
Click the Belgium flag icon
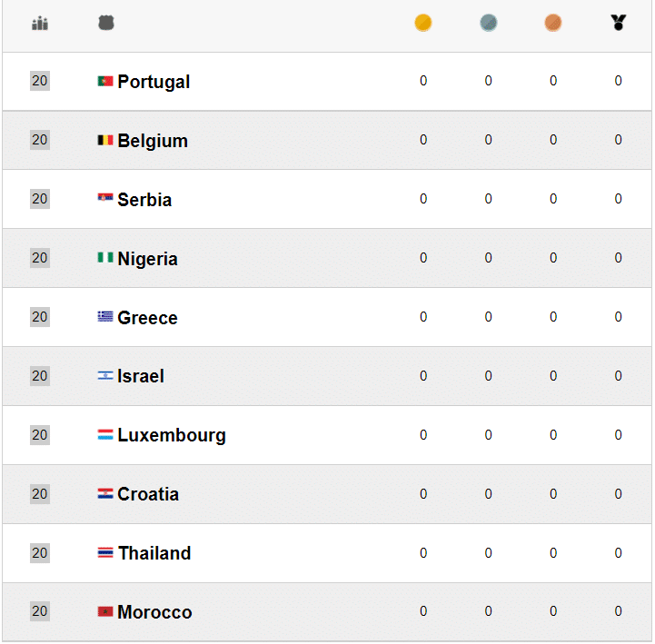105,140
